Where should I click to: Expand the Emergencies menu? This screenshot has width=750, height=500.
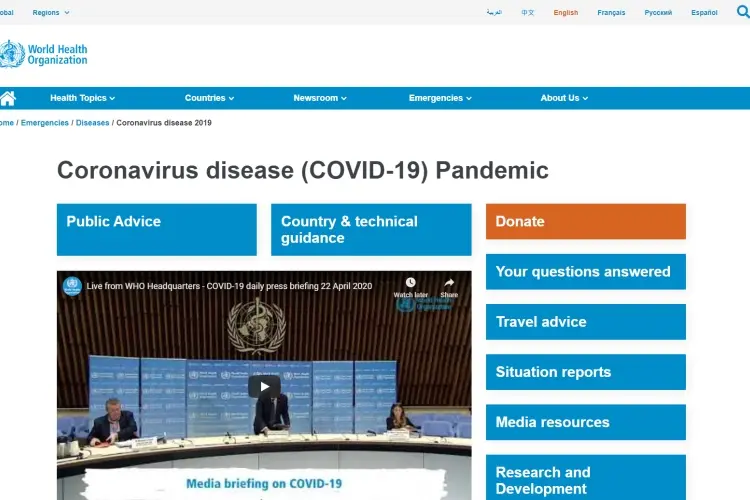coord(440,98)
